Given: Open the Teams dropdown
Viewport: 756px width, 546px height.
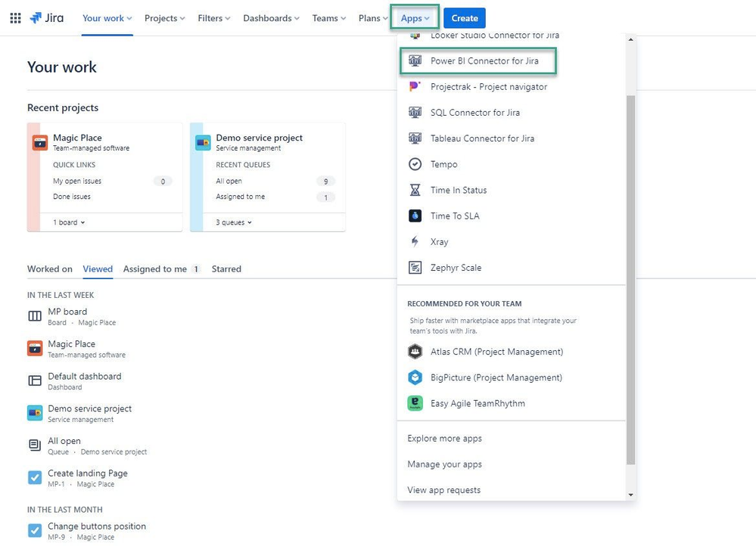Looking at the screenshot, I should coord(329,18).
